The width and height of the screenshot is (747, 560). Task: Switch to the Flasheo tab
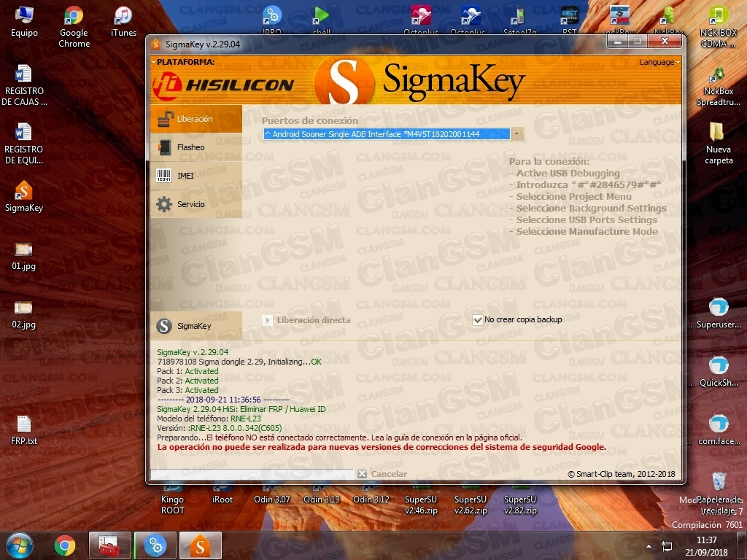click(196, 147)
